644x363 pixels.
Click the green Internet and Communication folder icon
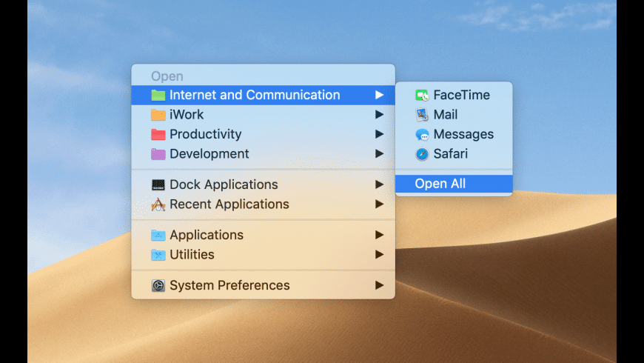tap(158, 96)
